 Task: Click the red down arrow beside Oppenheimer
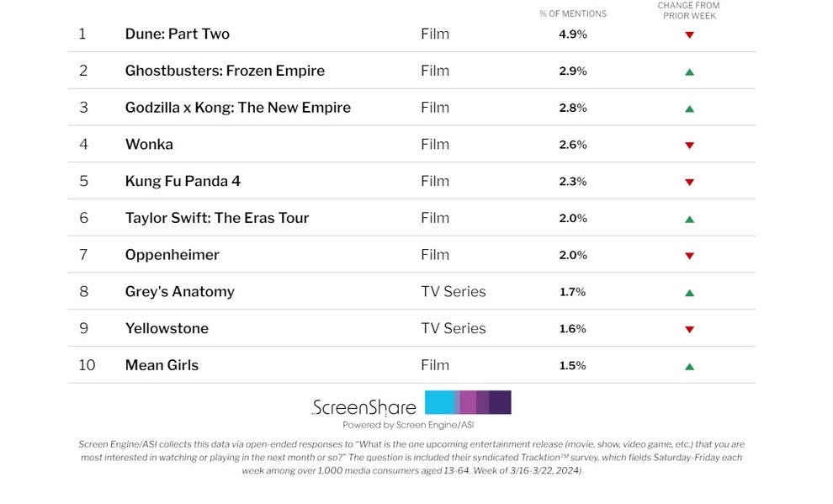coord(690,256)
